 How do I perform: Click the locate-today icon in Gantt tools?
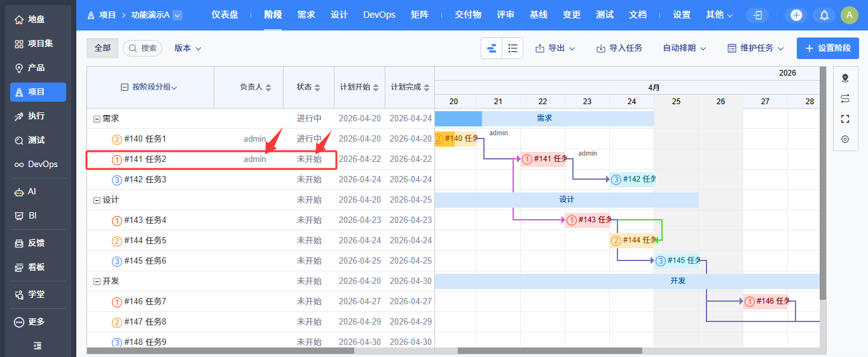pos(845,78)
